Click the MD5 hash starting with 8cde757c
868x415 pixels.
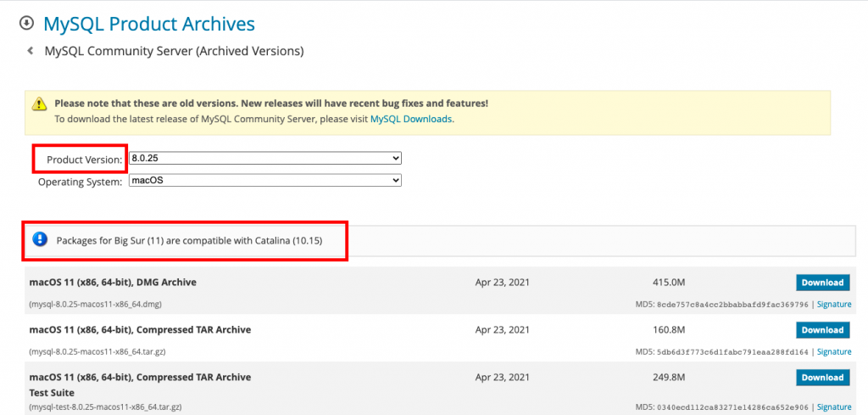[733, 304]
